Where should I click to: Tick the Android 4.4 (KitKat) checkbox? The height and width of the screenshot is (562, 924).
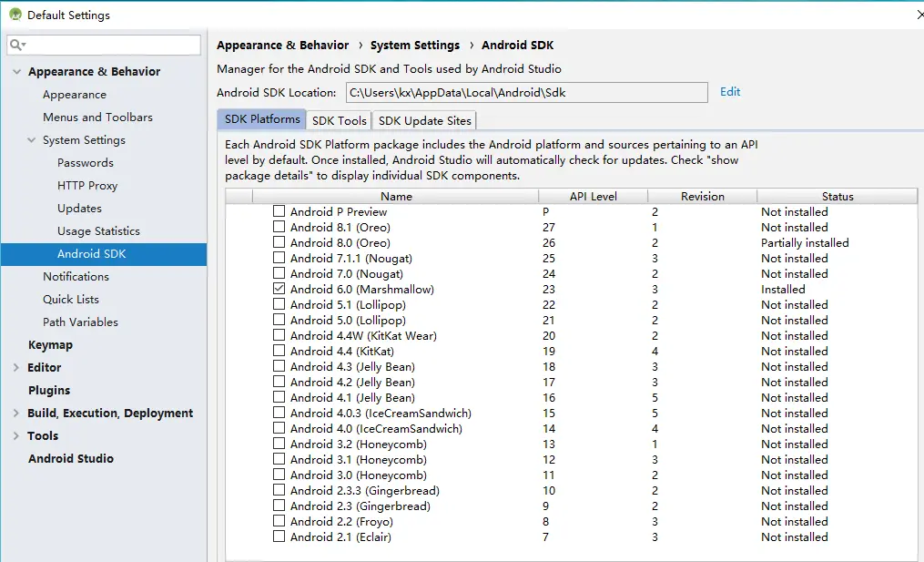tap(279, 352)
